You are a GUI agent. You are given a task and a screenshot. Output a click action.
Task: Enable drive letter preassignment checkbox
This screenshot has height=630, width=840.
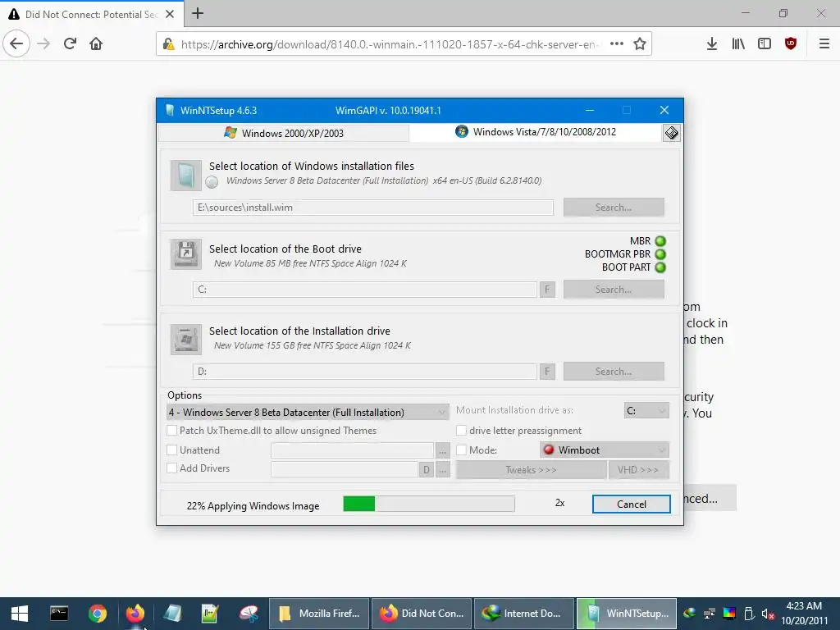(x=461, y=430)
